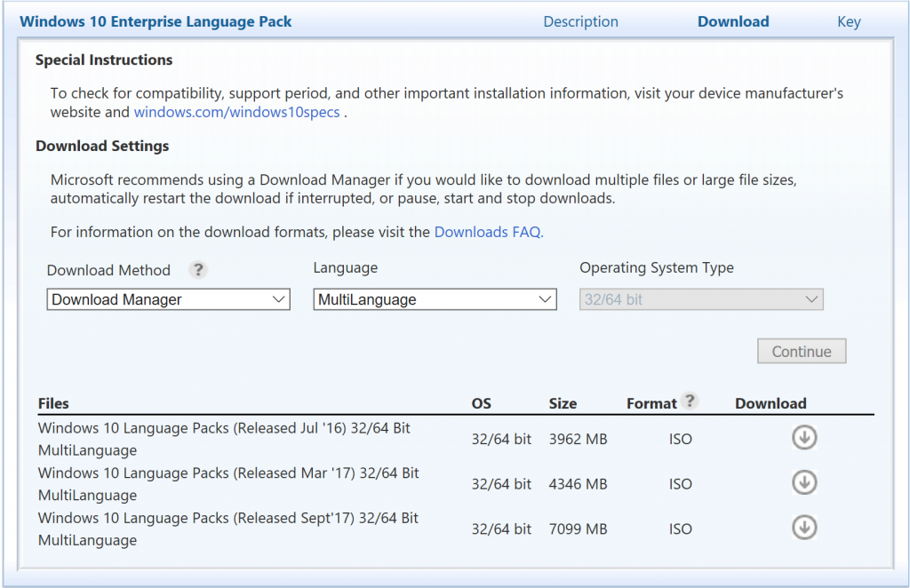Viewport: 910px width, 588px height.
Task: Visit the Downloads FAQ link
Action: [488, 233]
